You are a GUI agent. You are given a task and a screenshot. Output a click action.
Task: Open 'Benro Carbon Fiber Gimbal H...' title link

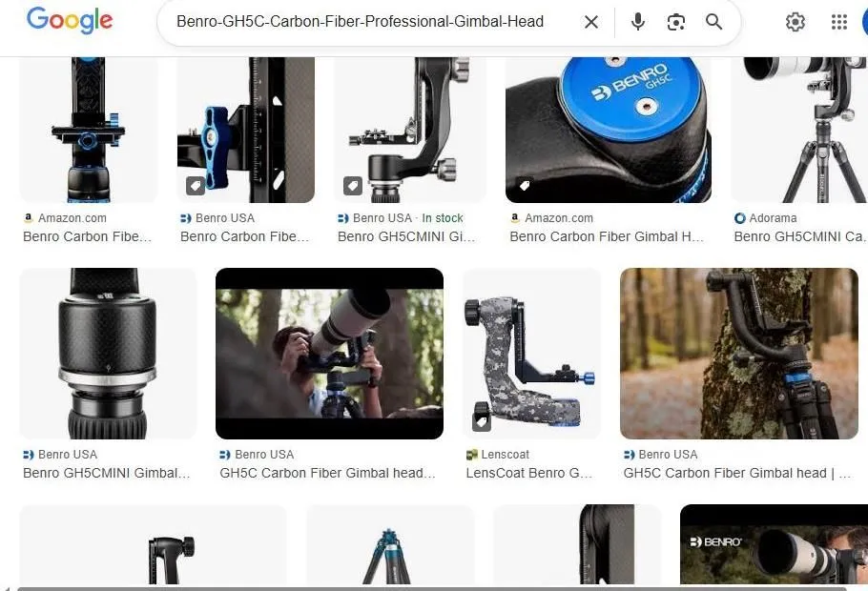click(x=607, y=236)
